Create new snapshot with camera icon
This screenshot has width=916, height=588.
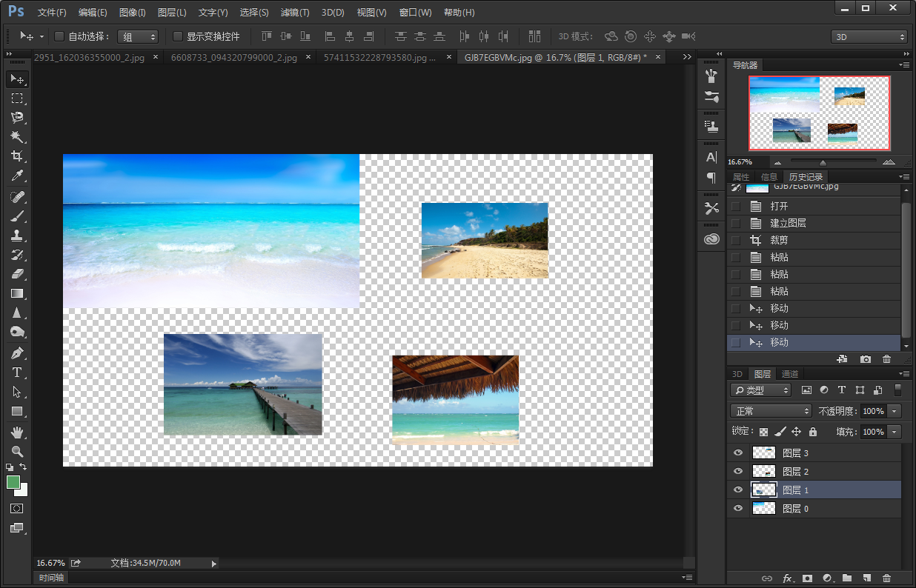[x=866, y=359]
